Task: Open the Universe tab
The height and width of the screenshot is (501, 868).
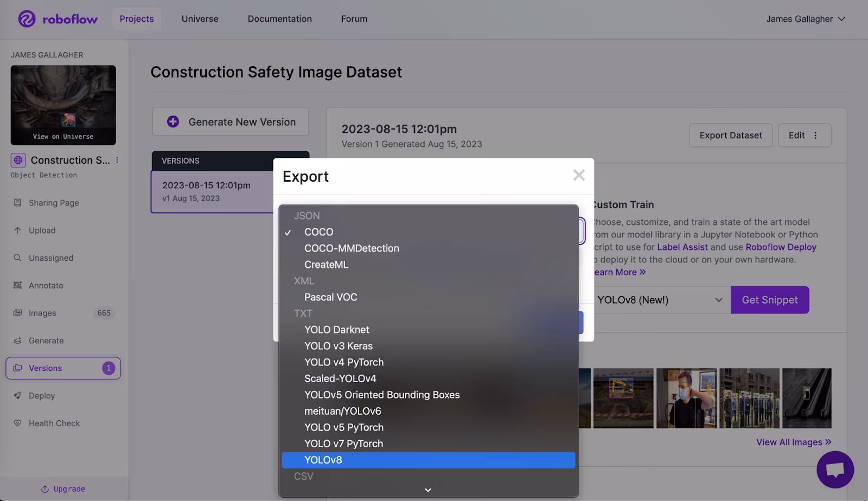Action: pos(200,19)
